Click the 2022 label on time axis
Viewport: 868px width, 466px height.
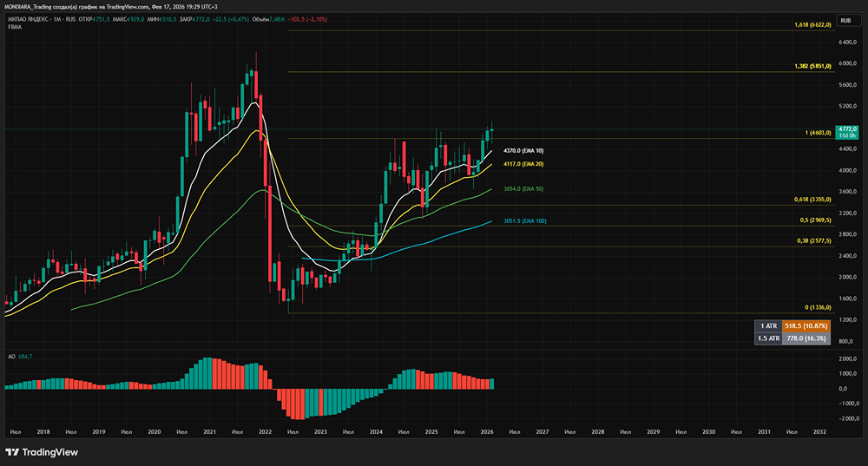tap(265, 431)
